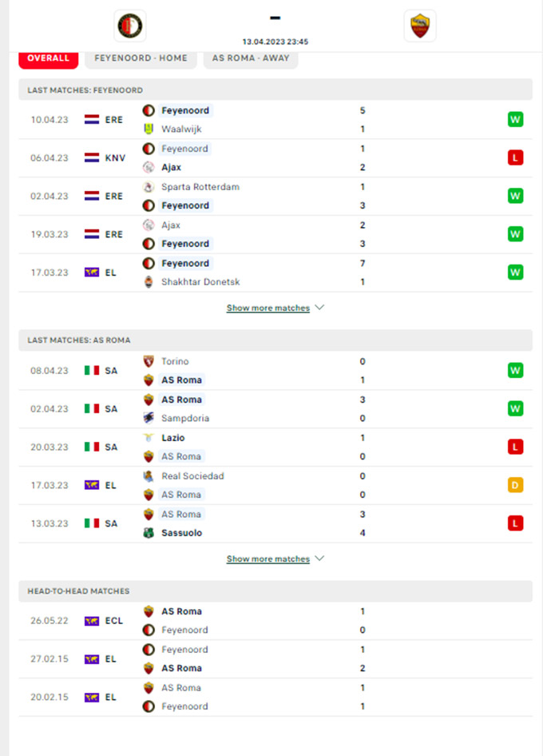The image size is (543, 756).
Task: Click the Real Sociedad team logo
Action: (x=149, y=475)
